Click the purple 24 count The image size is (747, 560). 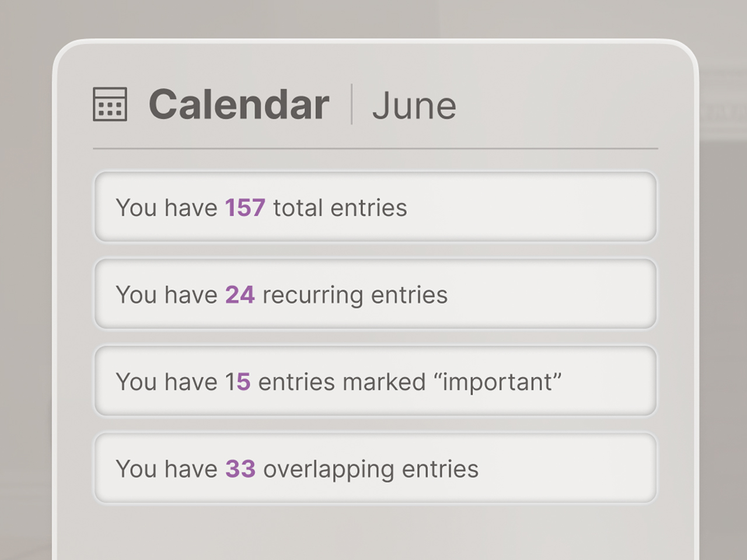(x=240, y=295)
